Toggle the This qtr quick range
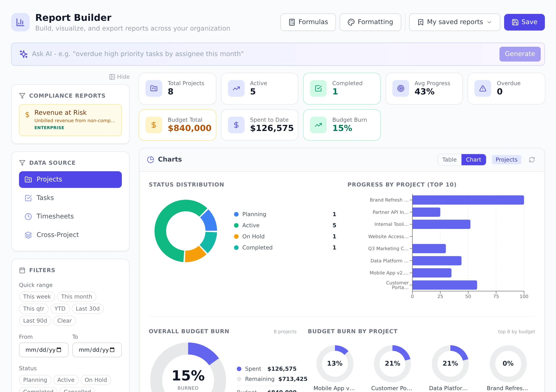The width and height of the screenshot is (556, 392). (x=34, y=309)
